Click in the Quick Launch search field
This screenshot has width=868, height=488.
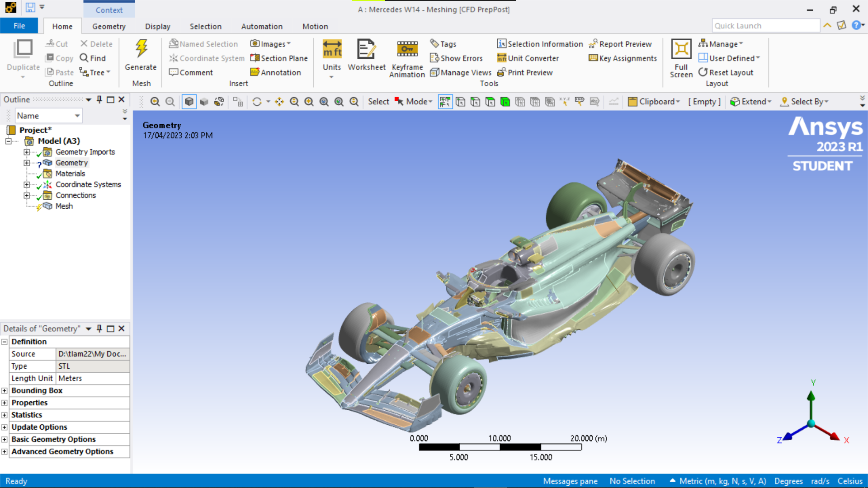(766, 26)
